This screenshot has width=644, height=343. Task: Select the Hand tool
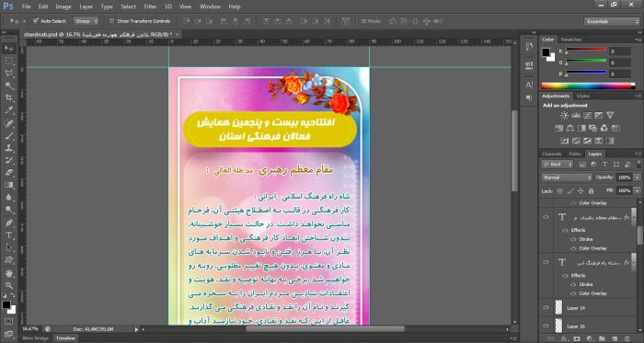pyautogui.click(x=8, y=273)
